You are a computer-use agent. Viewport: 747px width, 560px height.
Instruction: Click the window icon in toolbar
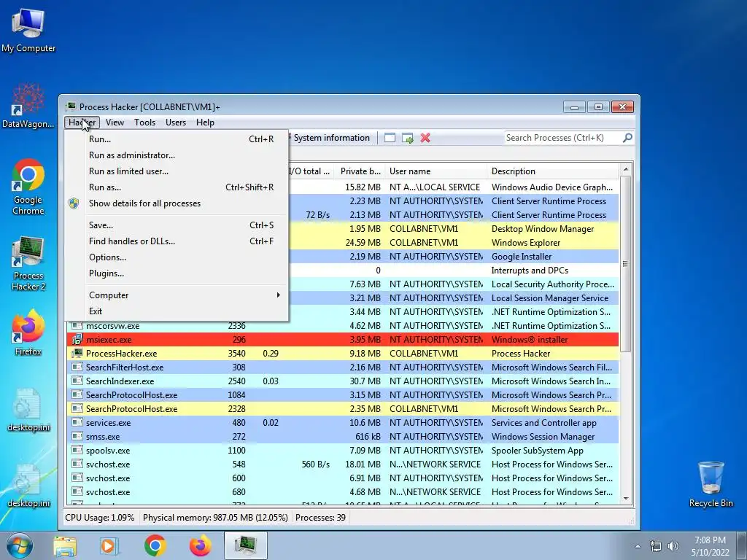(x=390, y=138)
